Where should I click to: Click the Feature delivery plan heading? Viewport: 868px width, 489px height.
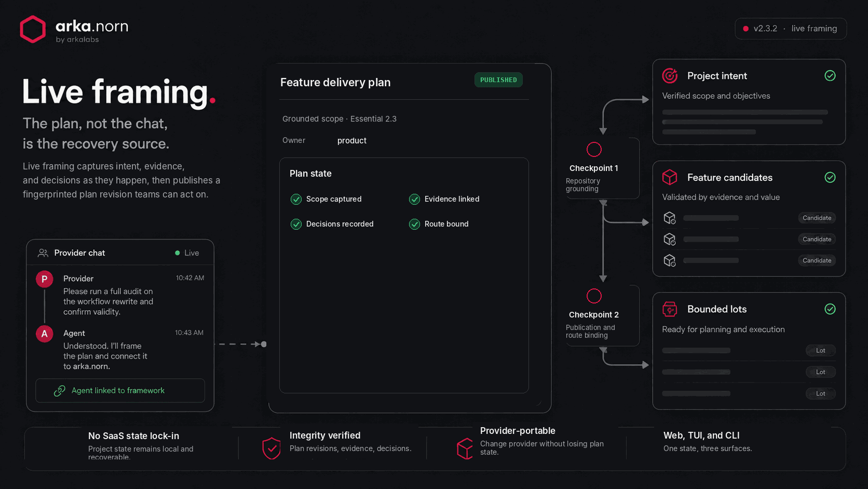click(x=335, y=83)
